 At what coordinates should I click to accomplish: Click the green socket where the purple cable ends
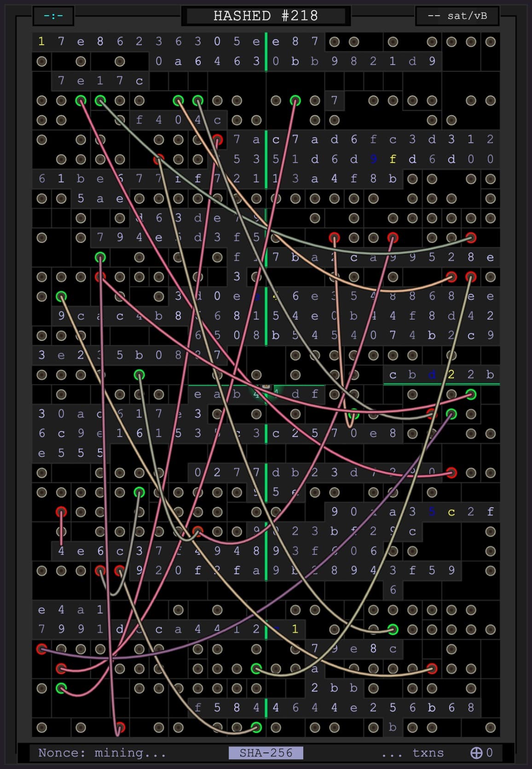(x=451, y=414)
